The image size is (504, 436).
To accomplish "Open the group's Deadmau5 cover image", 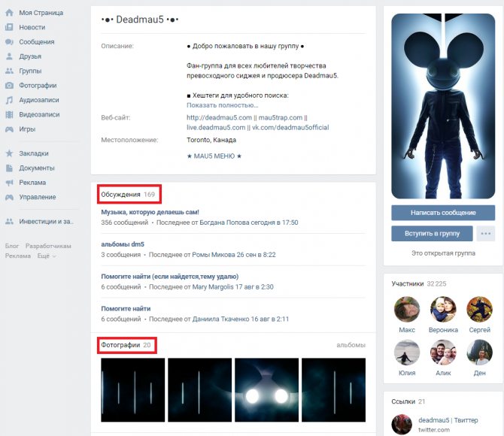I will 443,106.
